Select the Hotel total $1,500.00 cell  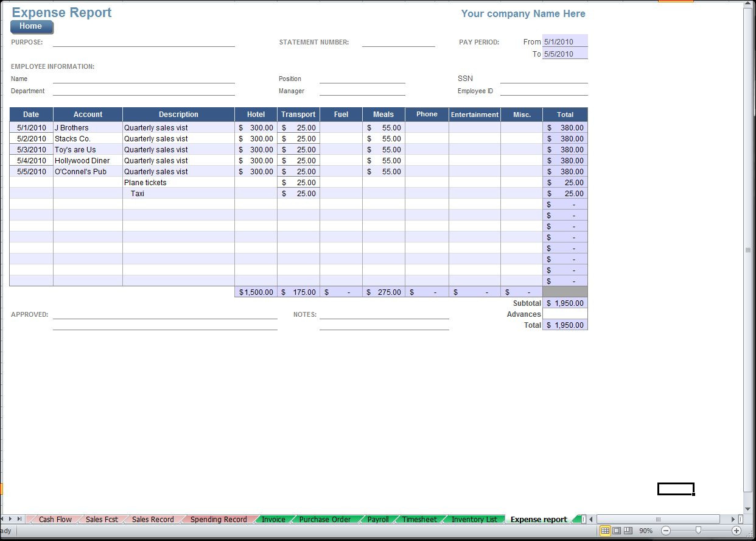point(256,292)
